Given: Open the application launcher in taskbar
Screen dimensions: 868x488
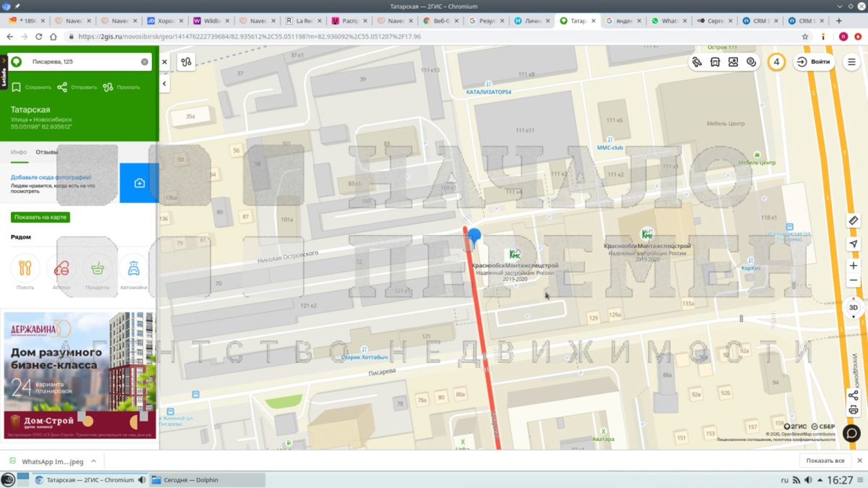Looking at the screenshot, I should tap(8, 480).
